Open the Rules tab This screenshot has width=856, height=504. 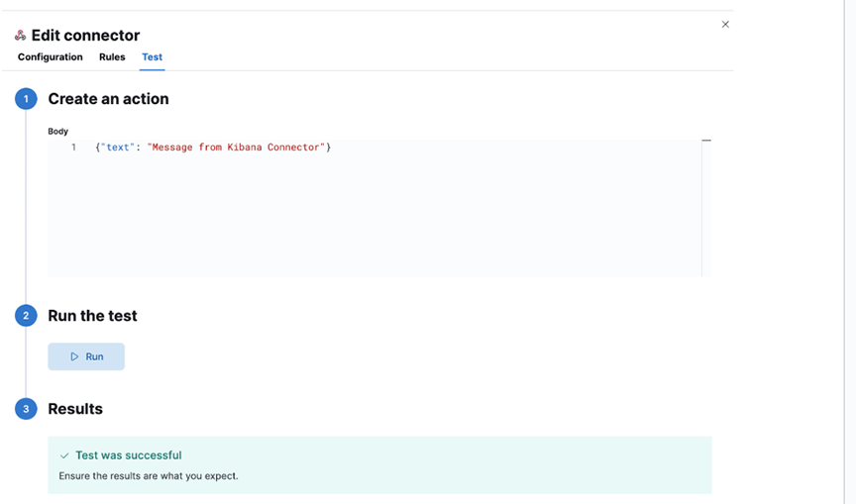coord(112,57)
